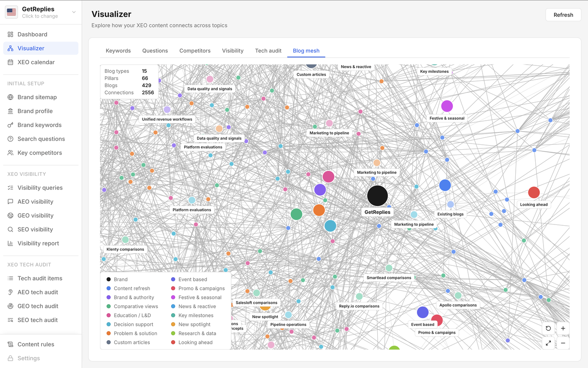The width and height of the screenshot is (588, 368).
Task: Select the large black GetReplies node
Action: pos(377,195)
